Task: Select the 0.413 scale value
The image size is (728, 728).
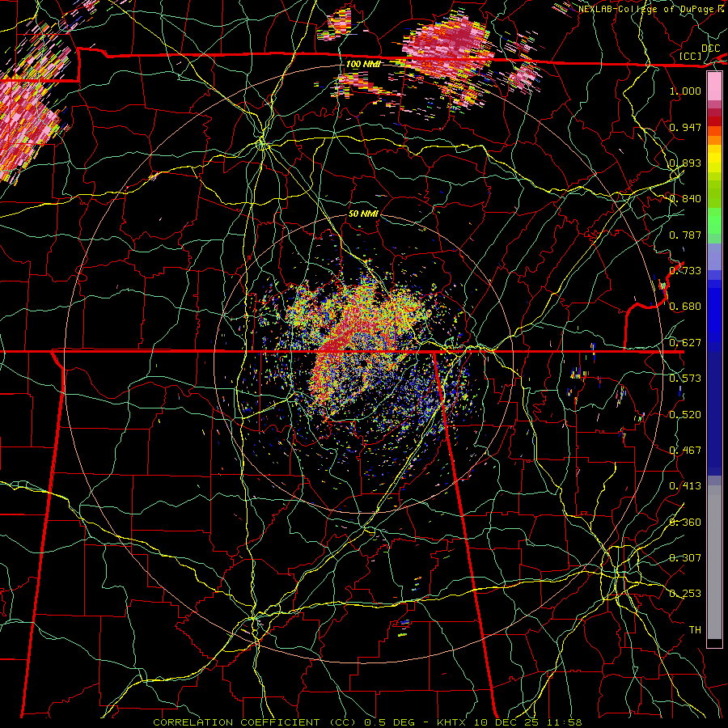Action: click(685, 486)
